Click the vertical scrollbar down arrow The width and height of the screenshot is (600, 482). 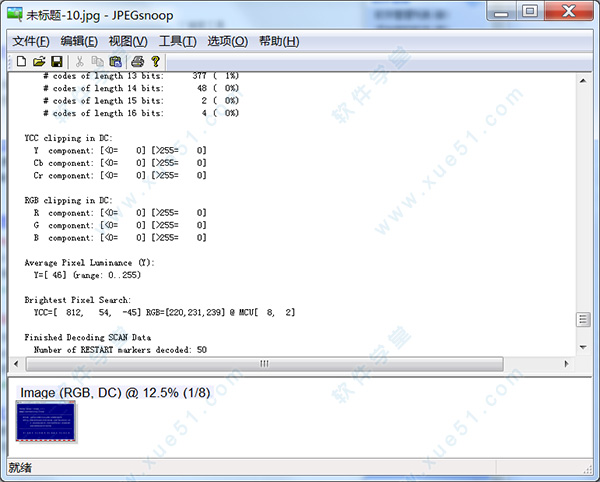[583, 347]
